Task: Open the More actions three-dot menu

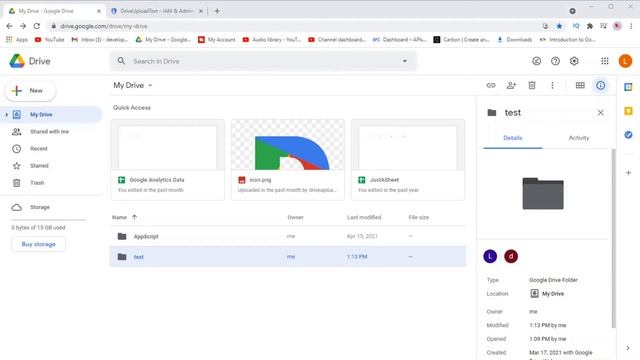Action: (x=552, y=85)
